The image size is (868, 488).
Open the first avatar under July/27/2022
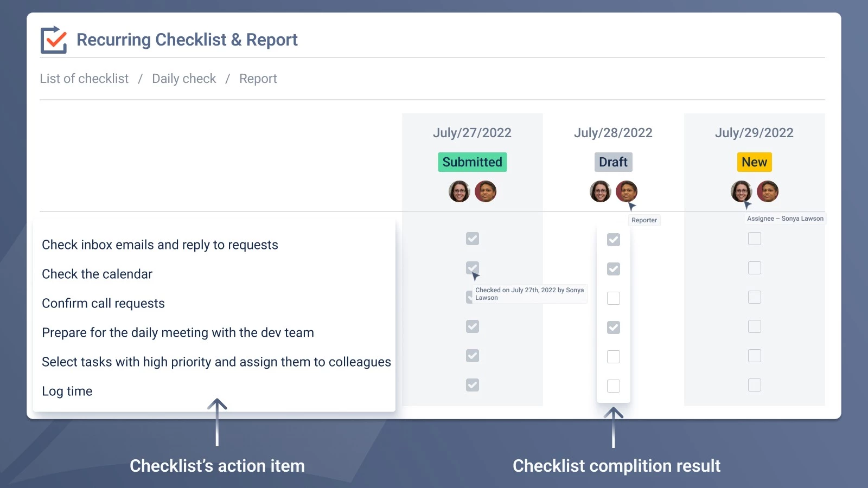click(x=459, y=191)
